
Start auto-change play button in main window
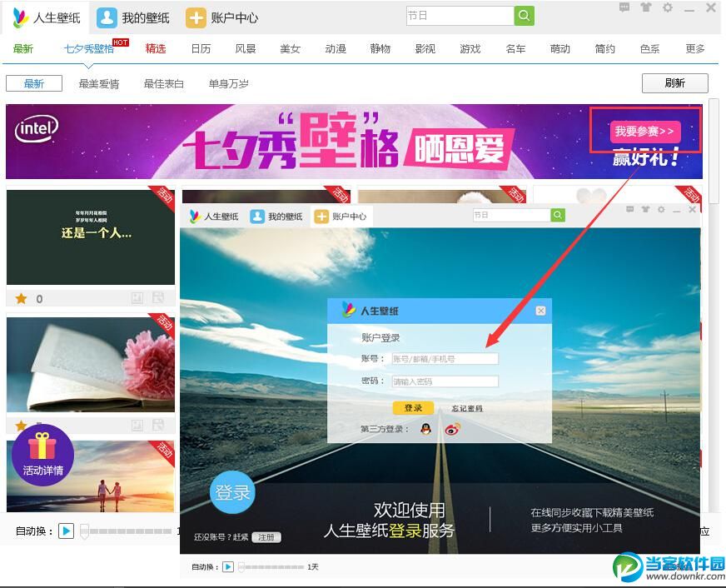pyautogui.click(x=67, y=531)
